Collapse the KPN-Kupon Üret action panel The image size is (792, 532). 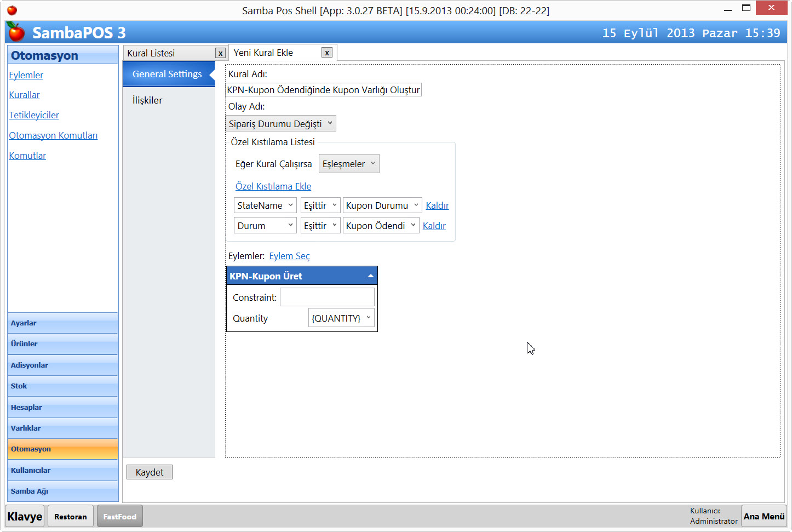[x=371, y=276]
